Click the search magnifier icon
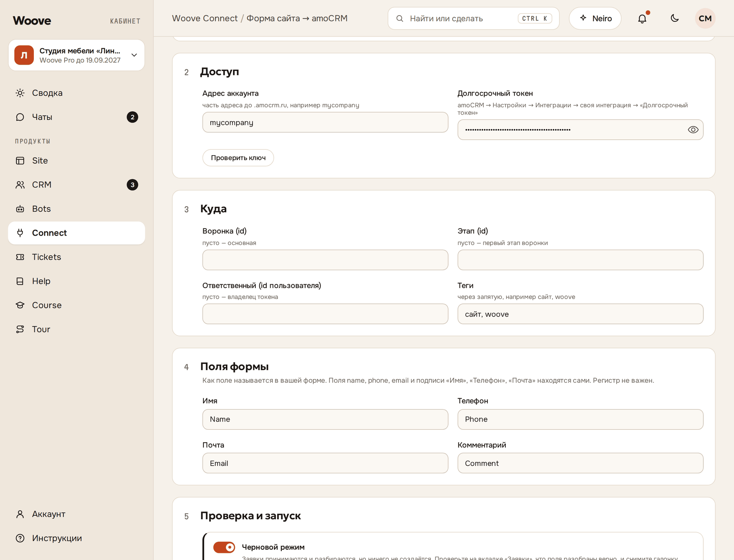Image resolution: width=734 pixels, height=560 pixels. click(x=400, y=18)
